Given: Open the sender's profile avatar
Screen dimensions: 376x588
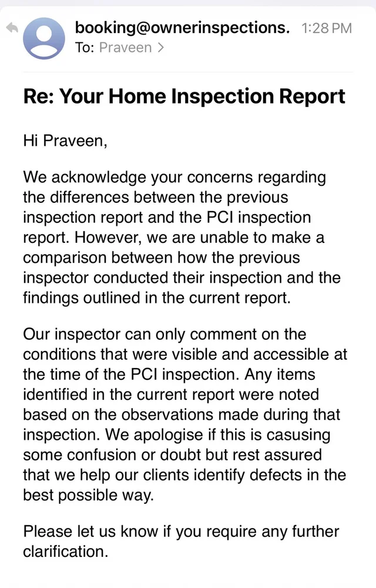Looking at the screenshot, I should pyautogui.click(x=44, y=38).
